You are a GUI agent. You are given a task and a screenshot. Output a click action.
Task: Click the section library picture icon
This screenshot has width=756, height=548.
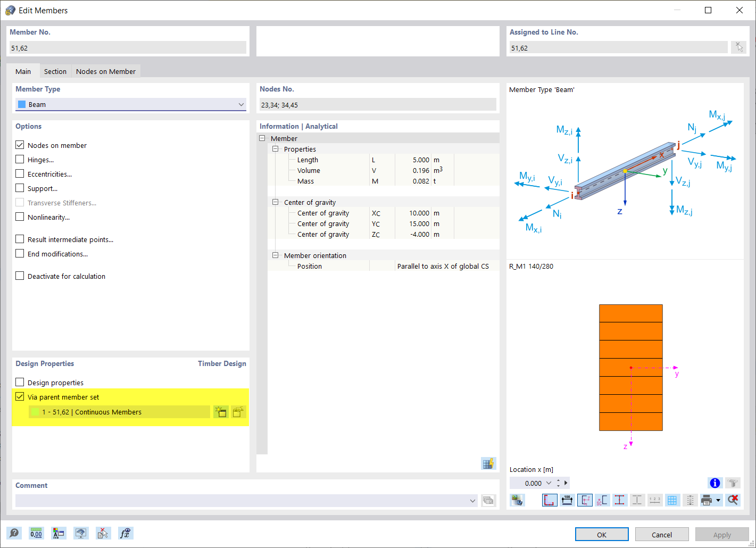tap(517, 500)
